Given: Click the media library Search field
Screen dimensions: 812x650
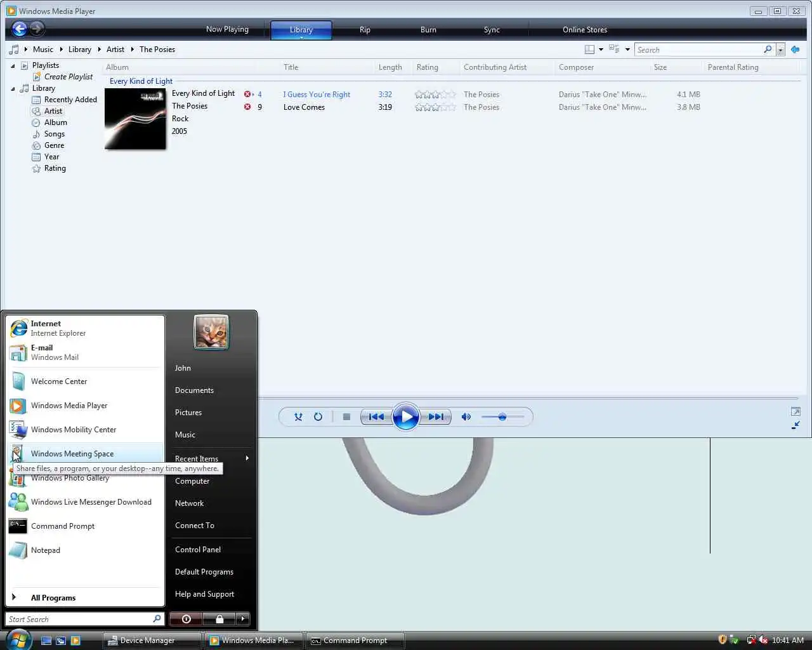Looking at the screenshot, I should coord(699,50).
